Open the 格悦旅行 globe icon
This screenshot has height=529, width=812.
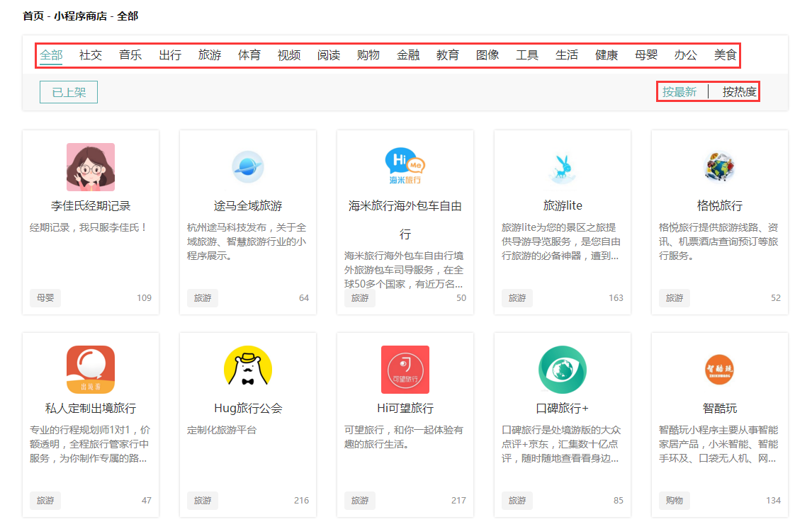[719, 166]
